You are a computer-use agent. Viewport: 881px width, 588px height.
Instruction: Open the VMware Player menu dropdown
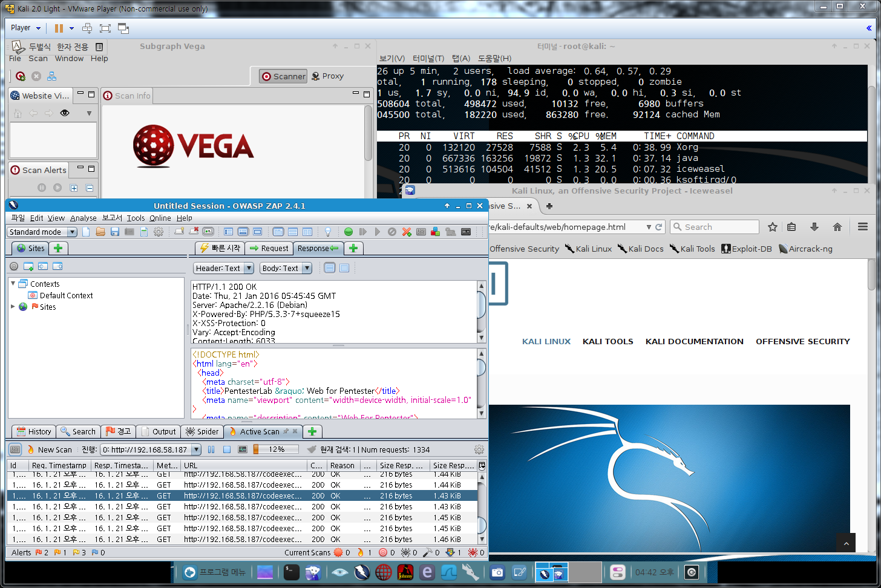click(26, 28)
